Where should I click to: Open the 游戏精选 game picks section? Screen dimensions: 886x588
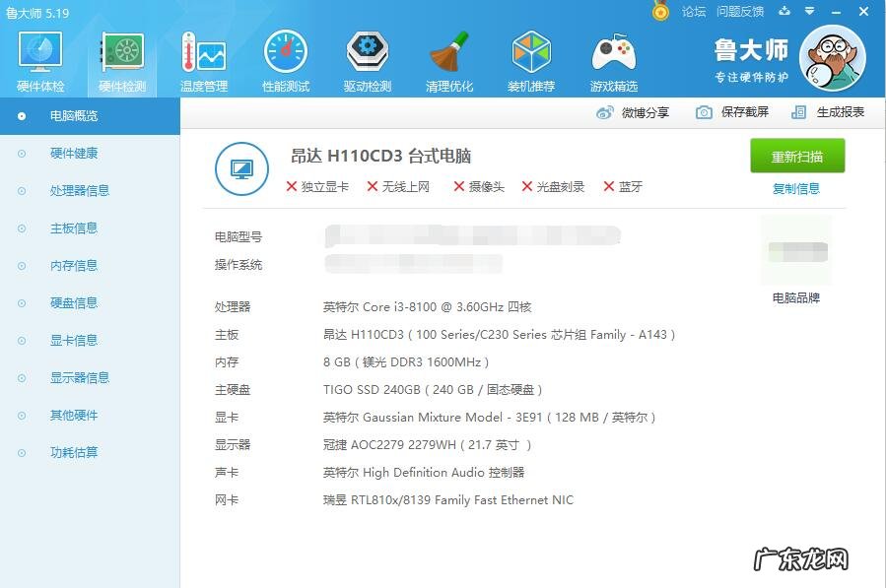[x=612, y=59]
